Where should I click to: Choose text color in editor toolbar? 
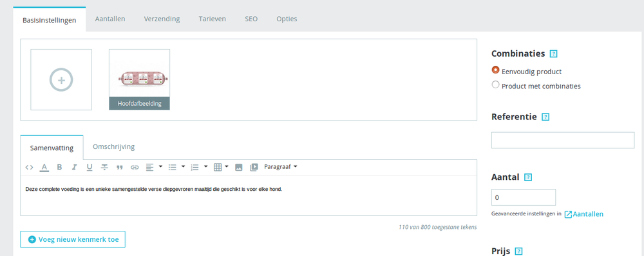pos(44,167)
